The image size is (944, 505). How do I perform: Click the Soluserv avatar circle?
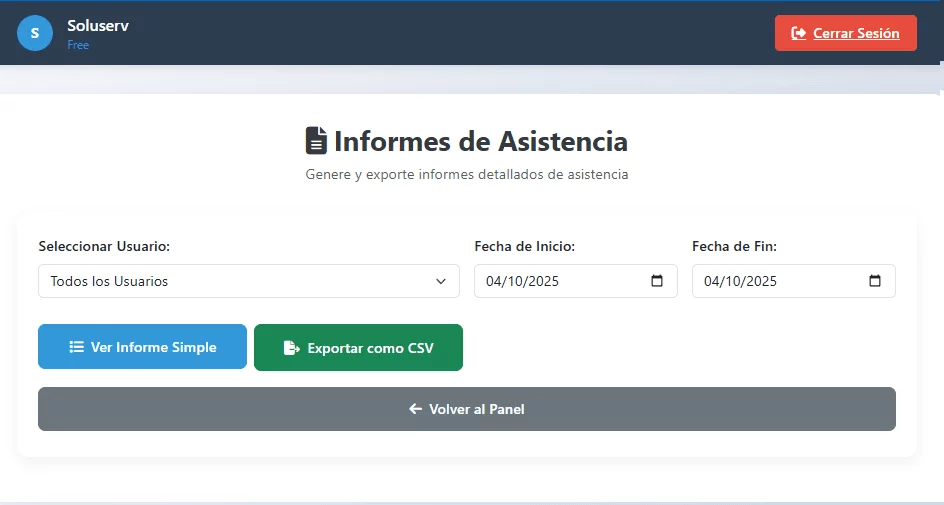(x=34, y=33)
